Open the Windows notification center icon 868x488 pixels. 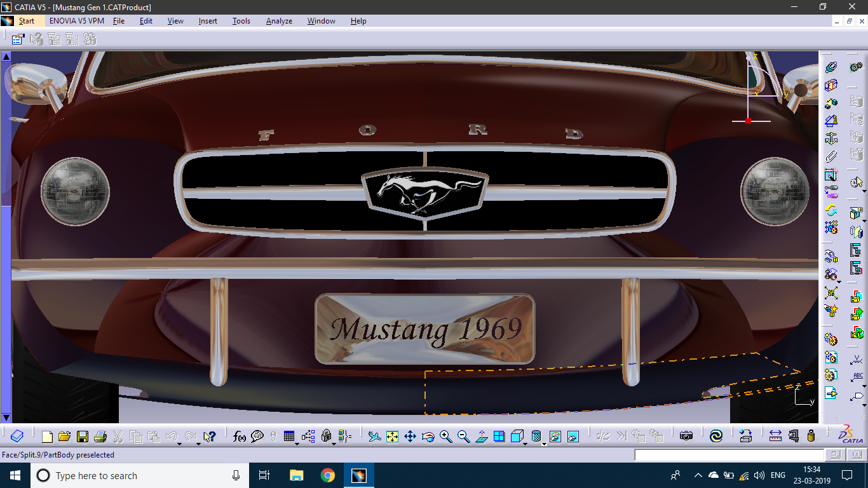pos(847,475)
